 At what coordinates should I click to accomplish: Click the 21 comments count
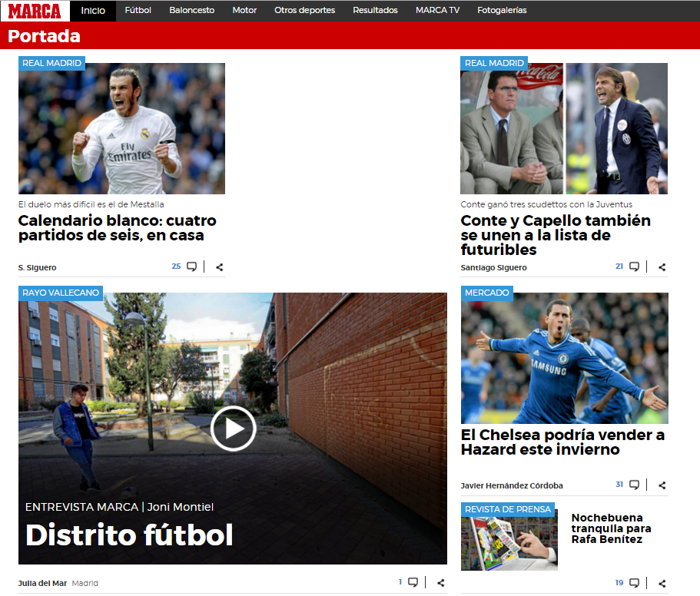point(619,267)
